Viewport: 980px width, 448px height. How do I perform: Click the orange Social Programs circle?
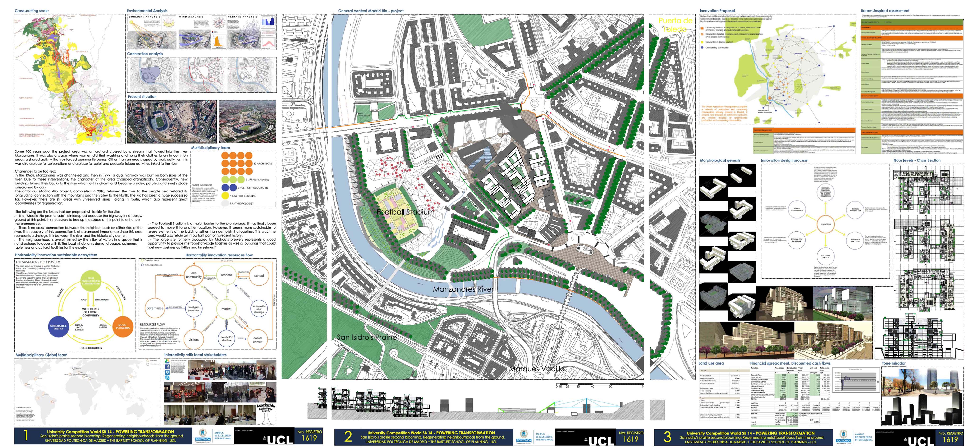click(x=123, y=326)
